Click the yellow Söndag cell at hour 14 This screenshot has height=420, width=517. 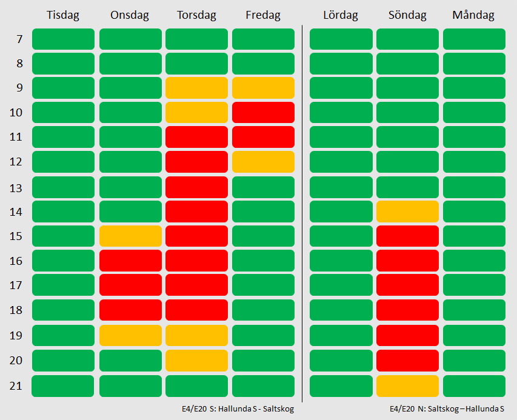(407, 212)
